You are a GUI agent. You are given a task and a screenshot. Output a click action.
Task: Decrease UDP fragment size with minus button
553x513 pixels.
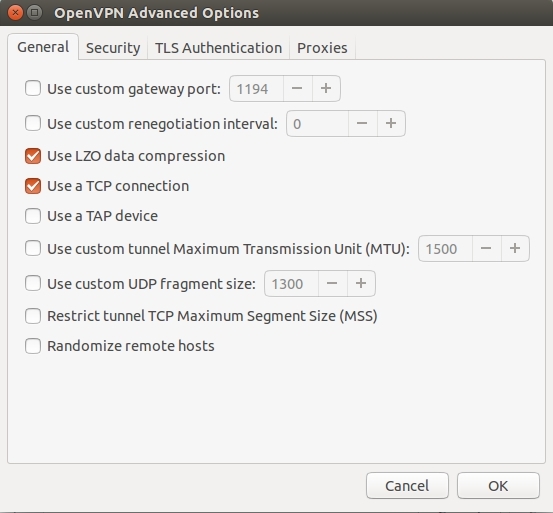(x=332, y=283)
